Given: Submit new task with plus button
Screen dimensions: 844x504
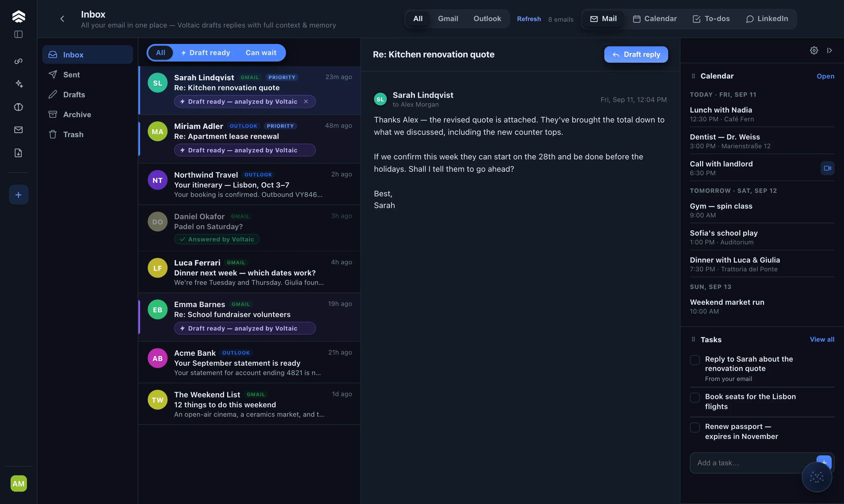Looking at the screenshot, I should (824, 463).
